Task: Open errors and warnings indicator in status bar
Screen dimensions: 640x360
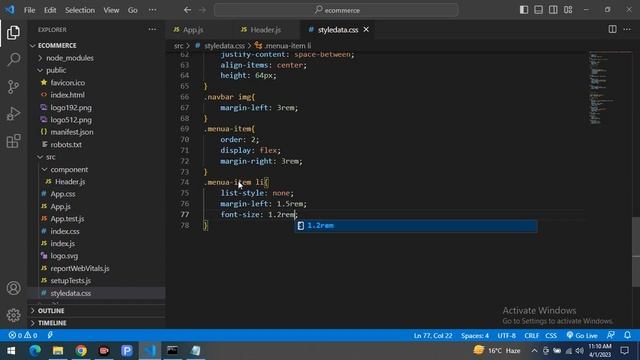Action: point(23,336)
